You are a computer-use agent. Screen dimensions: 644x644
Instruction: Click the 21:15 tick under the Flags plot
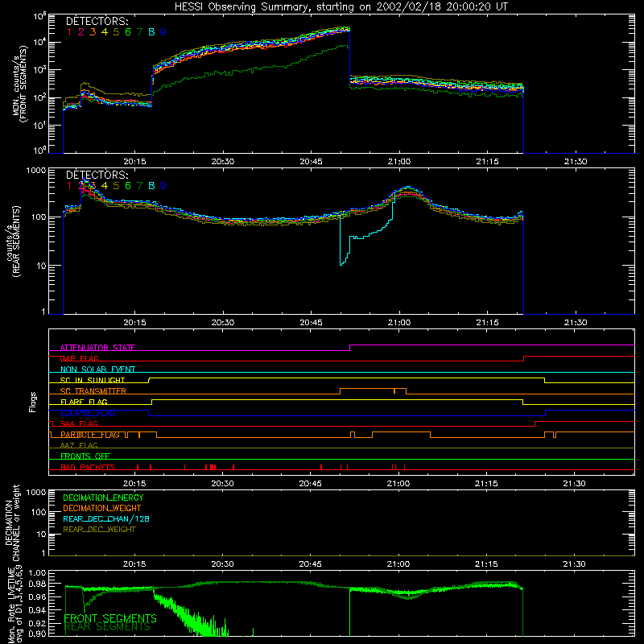point(486,484)
